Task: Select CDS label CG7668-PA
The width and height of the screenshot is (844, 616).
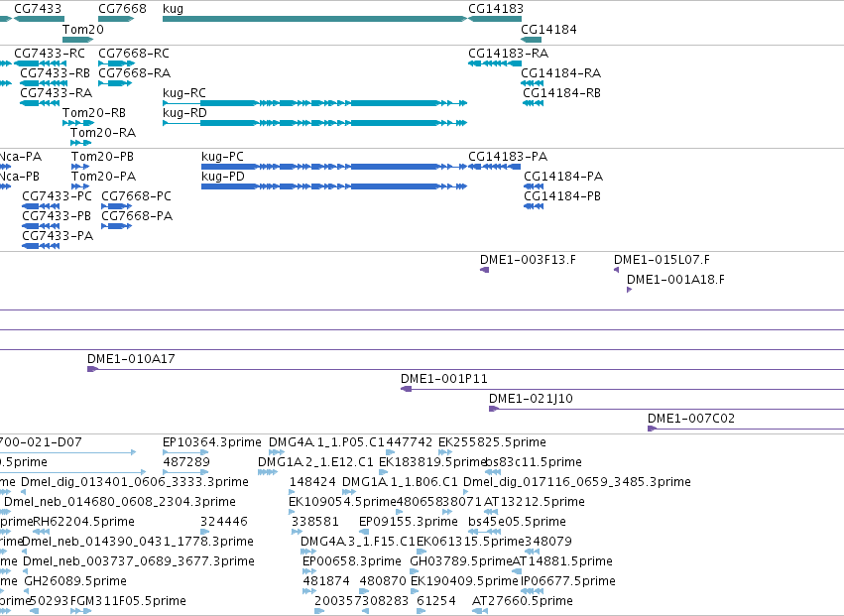Action: click(137, 216)
